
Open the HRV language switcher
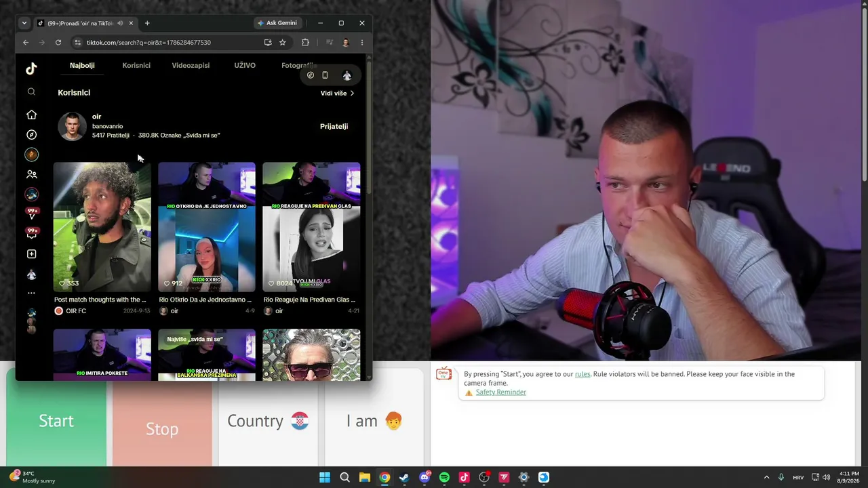(x=799, y=477)
